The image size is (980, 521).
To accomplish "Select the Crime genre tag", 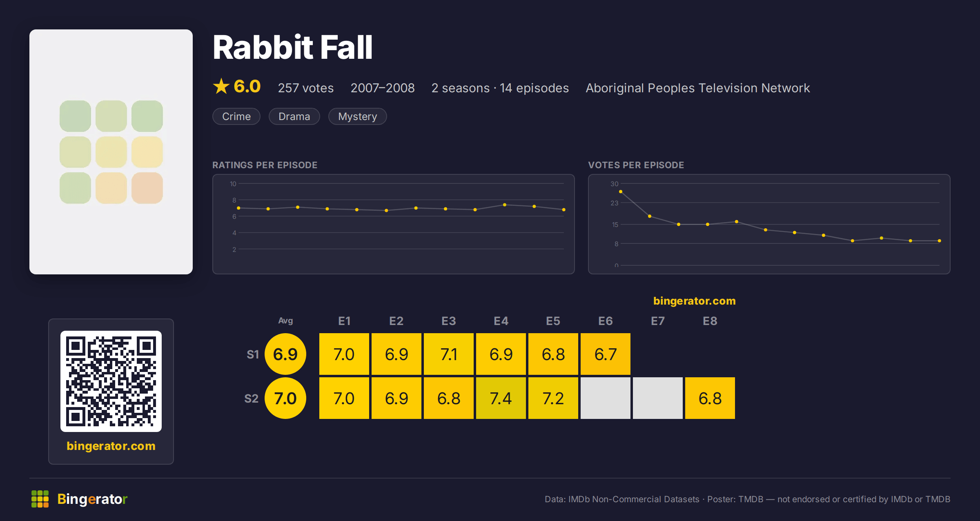I will [236, 116].
